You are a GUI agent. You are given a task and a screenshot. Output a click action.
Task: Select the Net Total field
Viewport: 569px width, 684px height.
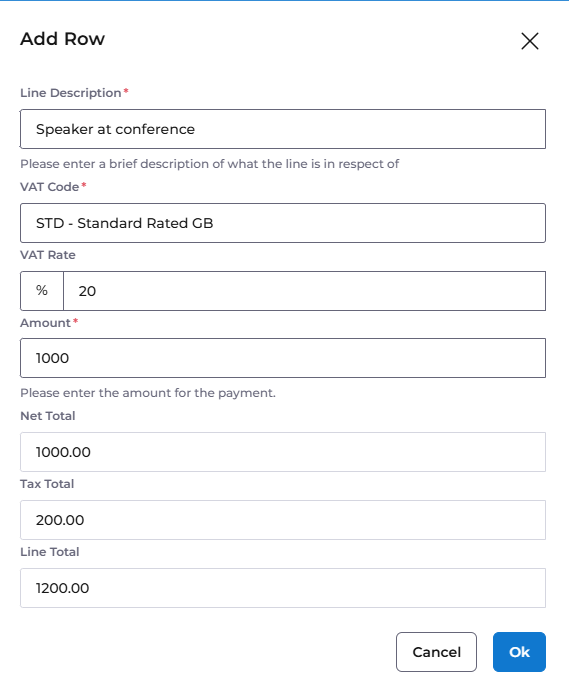click(x=283, y=452)
